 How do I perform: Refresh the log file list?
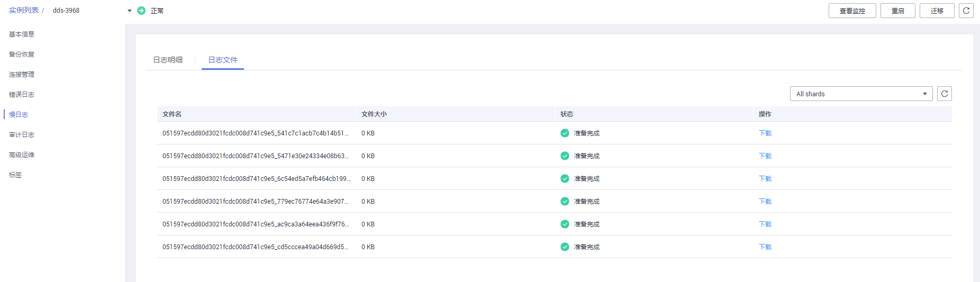[944, 94]
